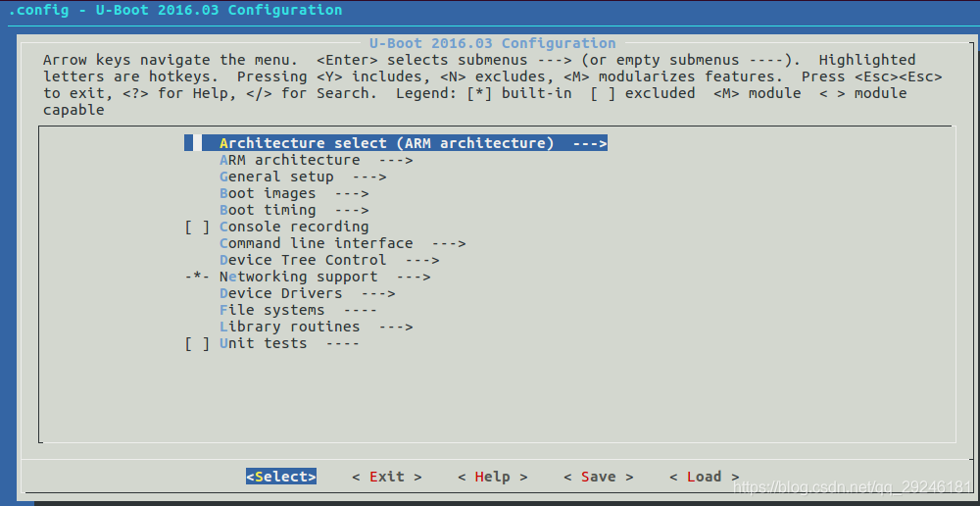The width and height of the screenshot is (980, 506).
Task: Click the < Save > button
Action: pyautogui.click(x=599, y=477)
